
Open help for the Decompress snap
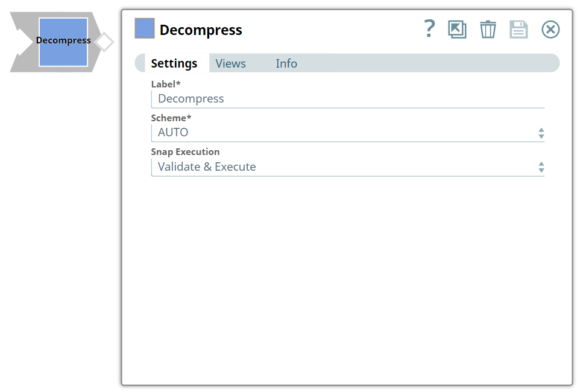click(x=429, y=29)
